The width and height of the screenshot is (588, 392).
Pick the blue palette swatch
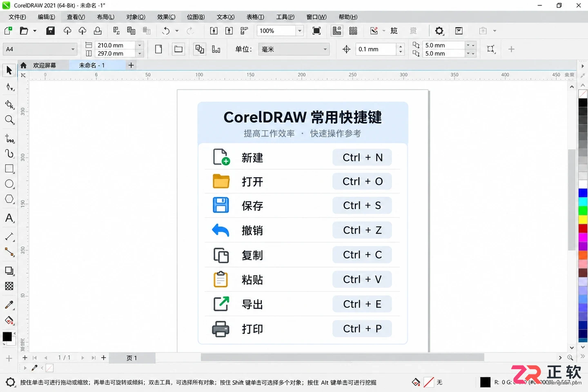[583, 194]
